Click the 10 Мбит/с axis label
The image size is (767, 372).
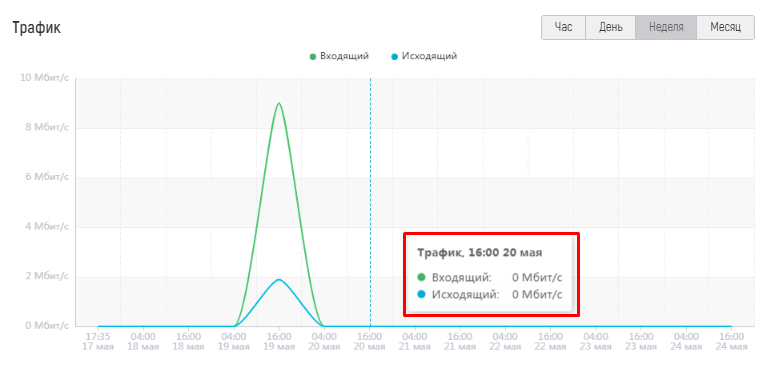44,78
